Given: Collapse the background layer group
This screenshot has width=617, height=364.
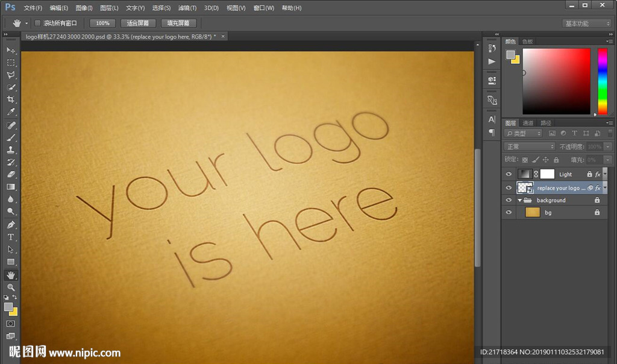Looking at the screenshot, I should tap(519, 200).
